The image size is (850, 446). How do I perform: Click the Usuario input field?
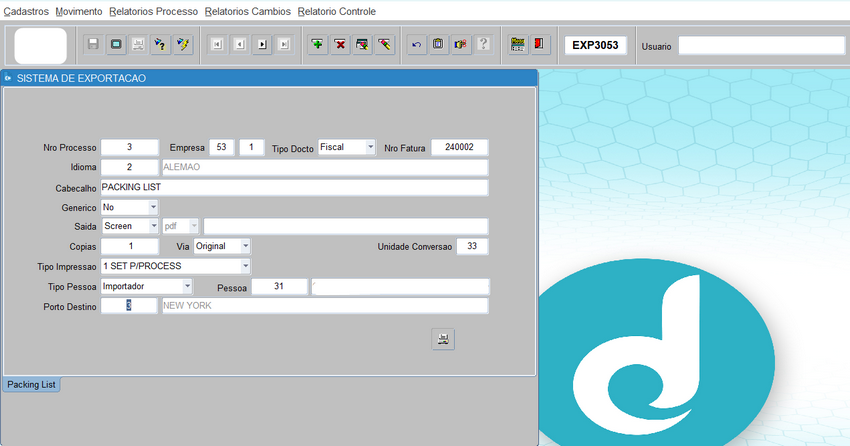pyautogui.click(x=762, y=46)
